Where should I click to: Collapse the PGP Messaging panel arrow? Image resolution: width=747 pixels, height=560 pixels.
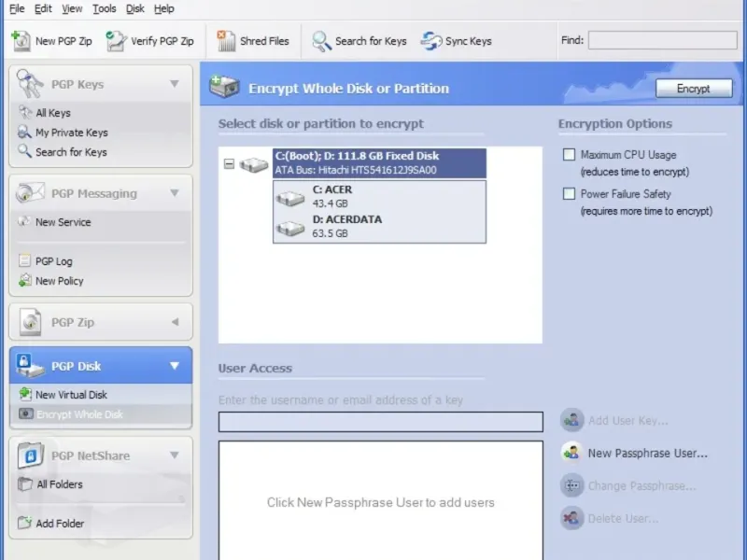coord(175,193)
